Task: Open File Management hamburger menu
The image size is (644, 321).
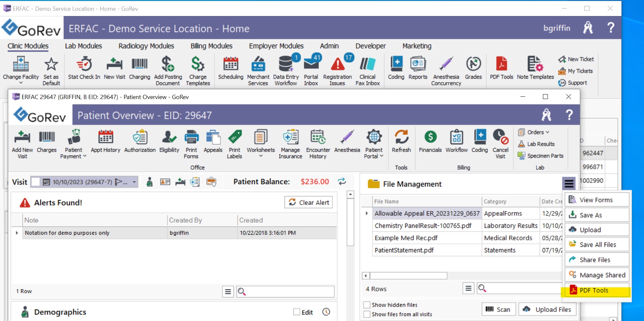Action: [569, 183]
